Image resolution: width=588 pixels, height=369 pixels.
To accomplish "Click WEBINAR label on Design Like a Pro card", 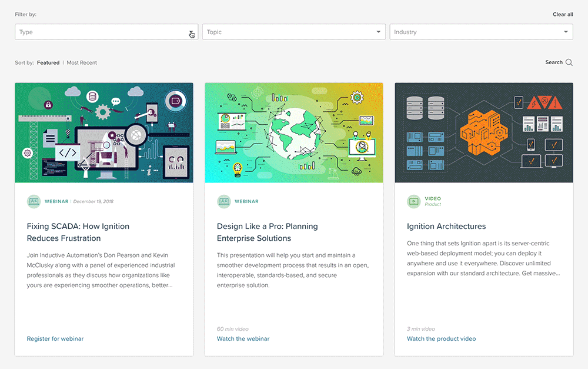I will click(x=247, y=201).
